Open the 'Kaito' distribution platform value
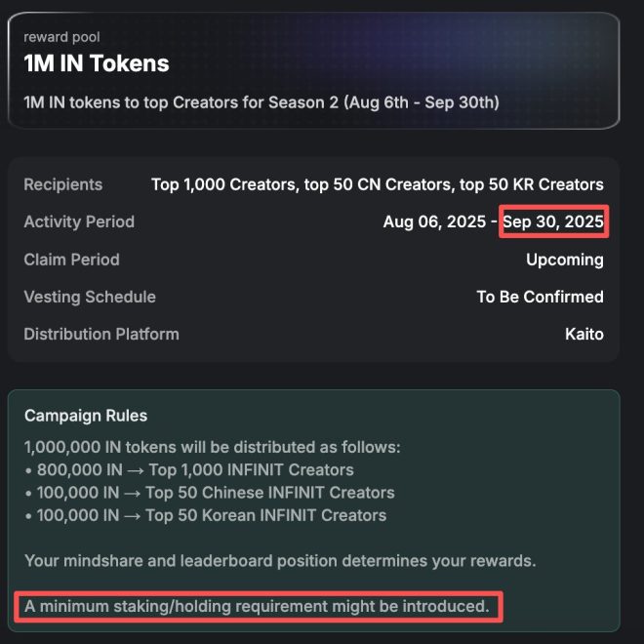This screenshot has height=644, width=644. click(584, 335)
